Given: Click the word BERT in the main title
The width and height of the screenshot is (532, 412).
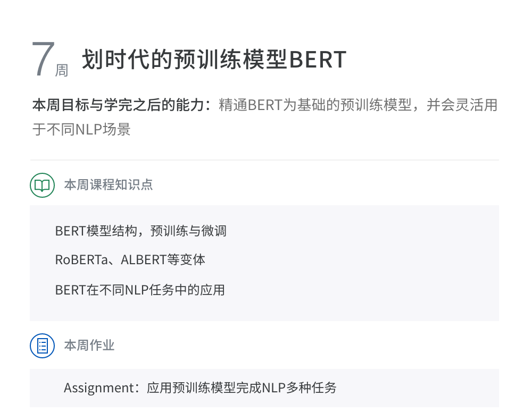Looking at the screenshot, I should click(x=318, y=60).
